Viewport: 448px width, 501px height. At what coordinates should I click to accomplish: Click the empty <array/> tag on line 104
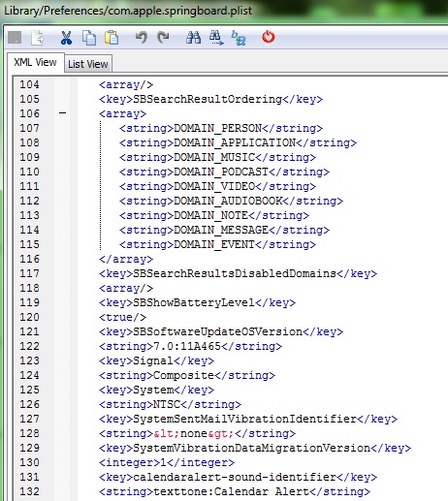click(126, 84)
